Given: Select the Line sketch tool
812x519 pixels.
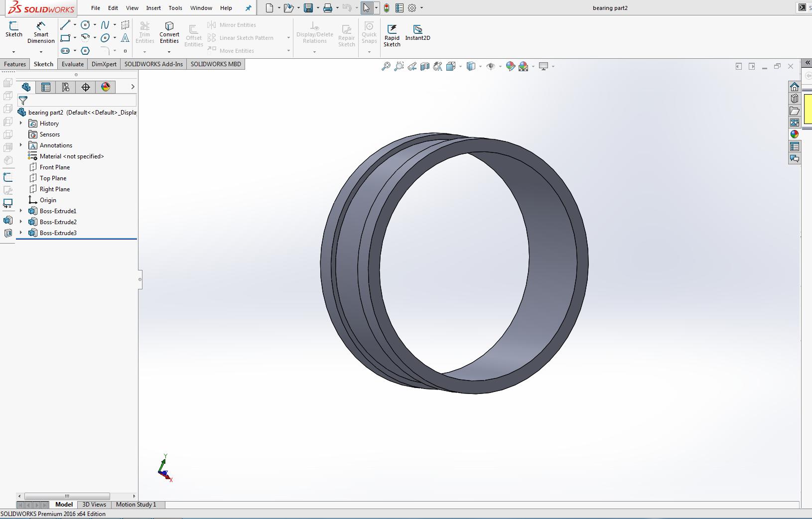Looking at the screenshot, I should (65, 25).
